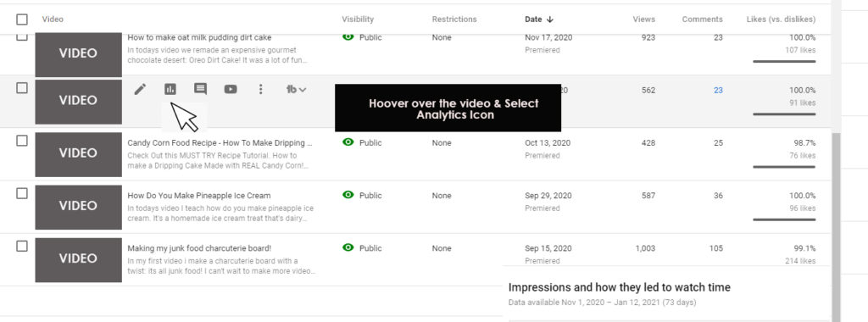Screen dimensions: 868x322
Task: Open How Do You Make Pineapple Ice Cream title
Action: (199, 195)
